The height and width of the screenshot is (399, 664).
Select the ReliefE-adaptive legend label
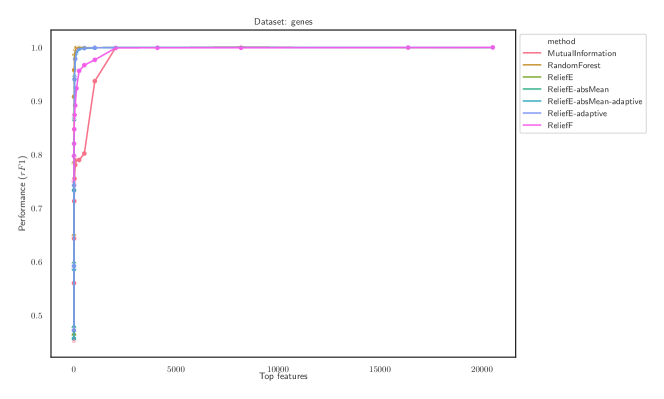tap(577, 114)
